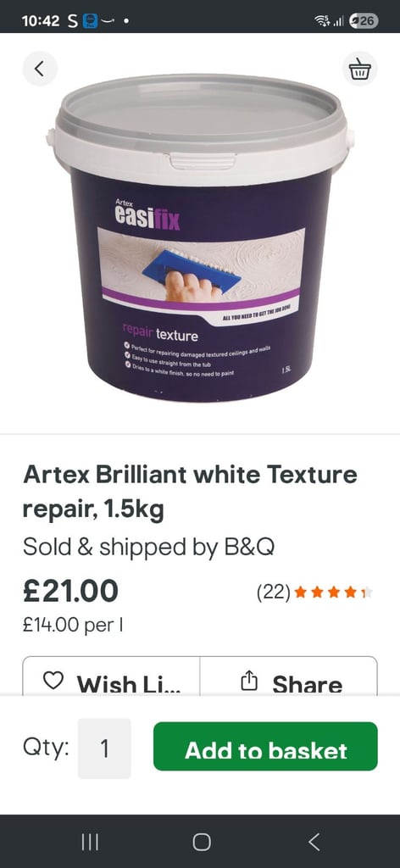Select the quantity field showing 1

pos(104,748)
